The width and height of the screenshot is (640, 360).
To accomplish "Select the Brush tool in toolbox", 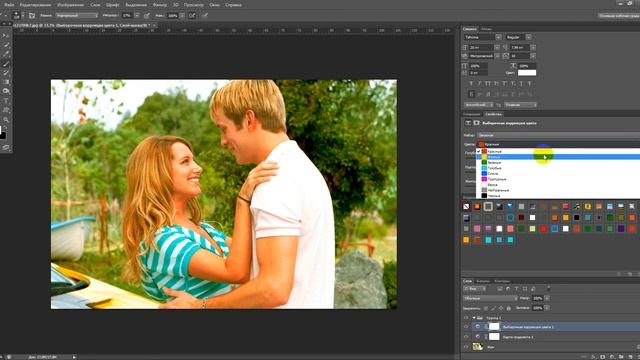I will (x=6, y=64).
